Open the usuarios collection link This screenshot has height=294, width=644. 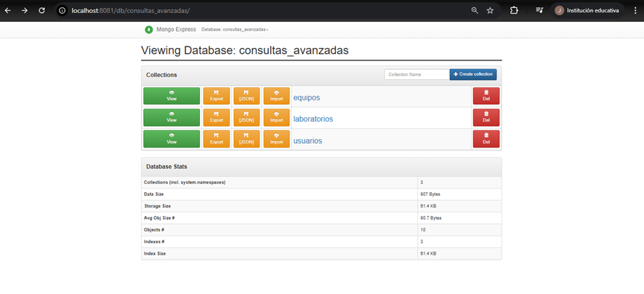tap(307, 140)
